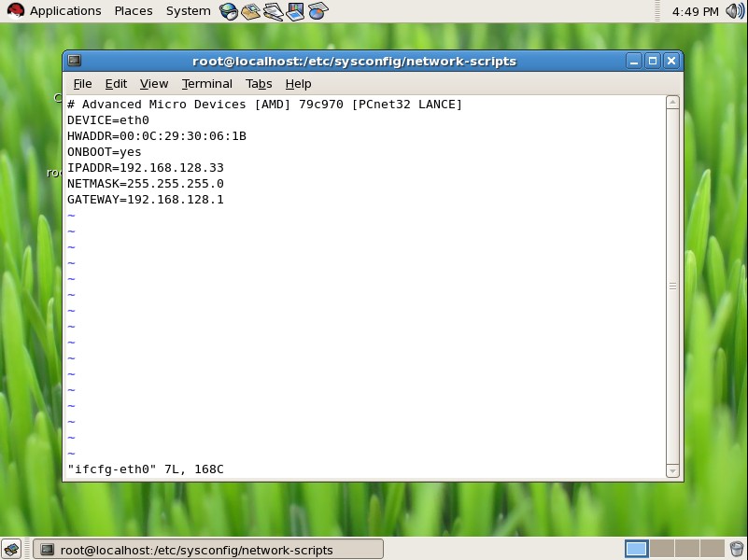Open the Applications menu
748x560 pixels.
(64, 10)
